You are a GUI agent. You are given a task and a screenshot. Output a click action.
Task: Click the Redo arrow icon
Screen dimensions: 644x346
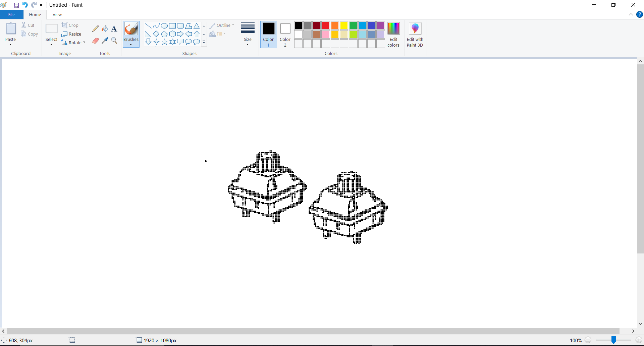tap(34, 5)
